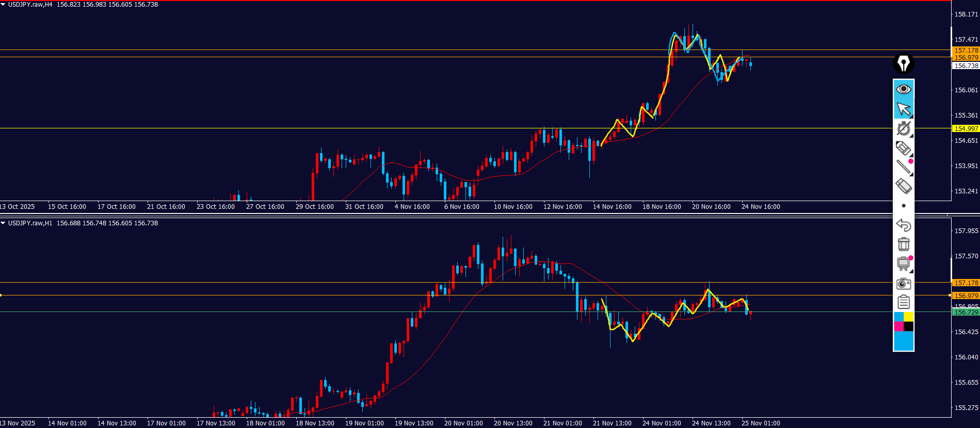
Task: Toggle the crossed-out stopwatch tool
Action: coord(903,128)
